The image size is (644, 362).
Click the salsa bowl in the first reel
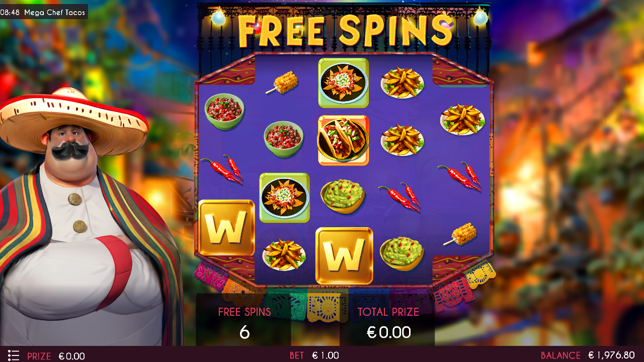(224, 111)
